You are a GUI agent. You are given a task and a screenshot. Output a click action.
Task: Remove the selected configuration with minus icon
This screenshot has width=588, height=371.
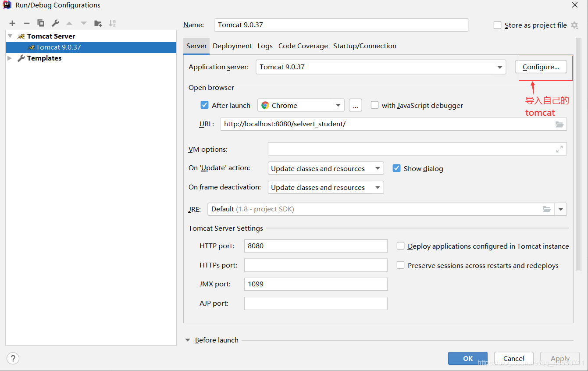(27, 23)
